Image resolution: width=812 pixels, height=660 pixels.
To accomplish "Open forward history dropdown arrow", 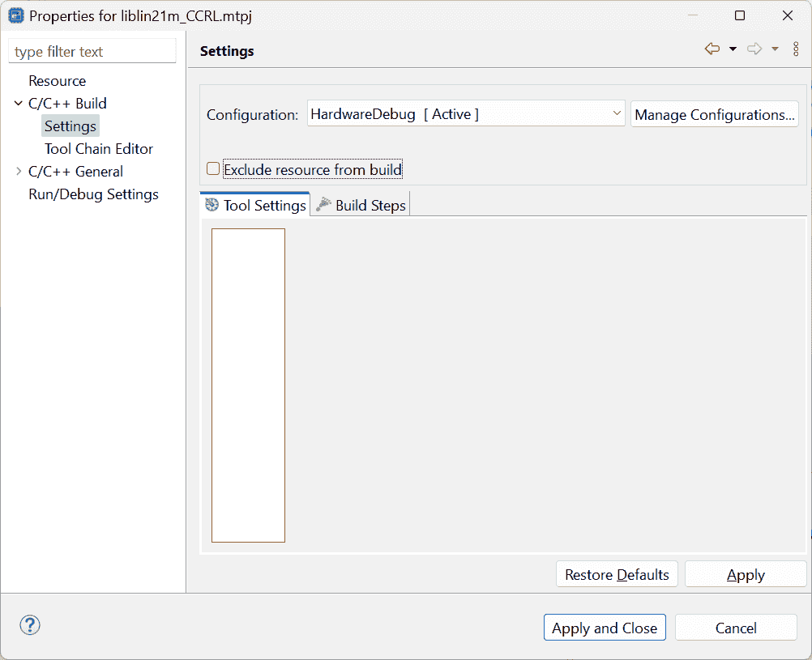I will pyautogui.click(x=775, y=49).
